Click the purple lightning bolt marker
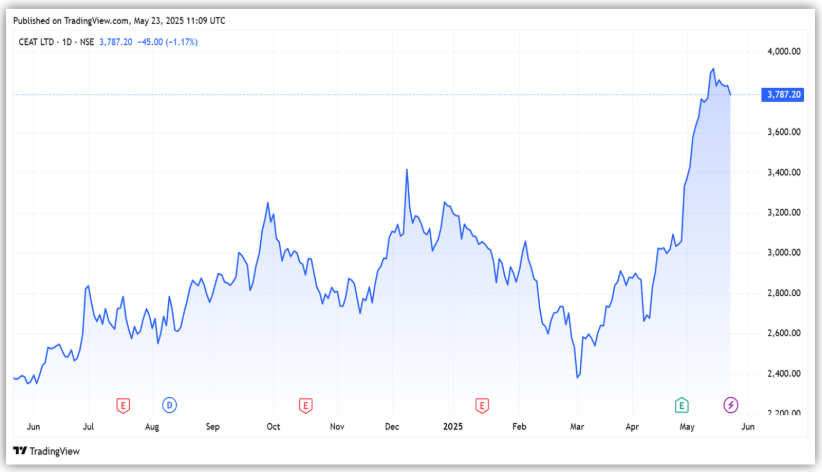This screenshot has width=822, height=472. point(731,405)
